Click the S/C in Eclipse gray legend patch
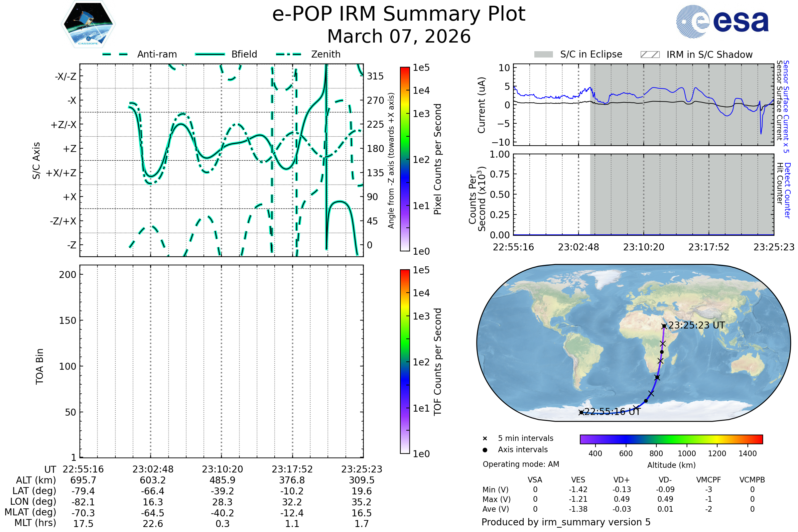Image resolution: width=798 pixels, height=532 pixels. point(543,55)
